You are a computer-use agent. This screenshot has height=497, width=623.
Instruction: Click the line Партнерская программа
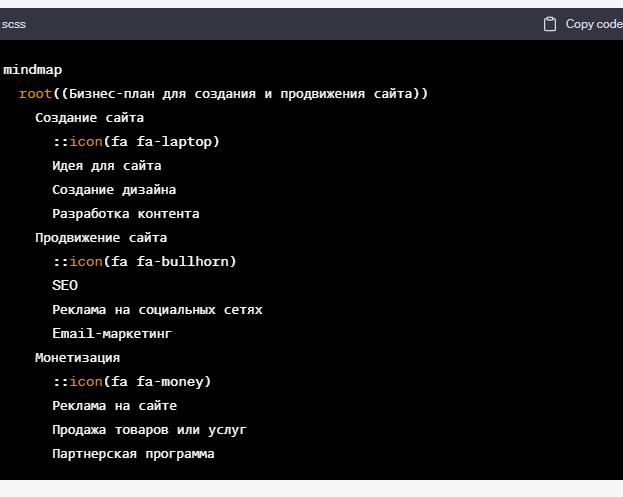pyautogui.click(x=133, y=454)
